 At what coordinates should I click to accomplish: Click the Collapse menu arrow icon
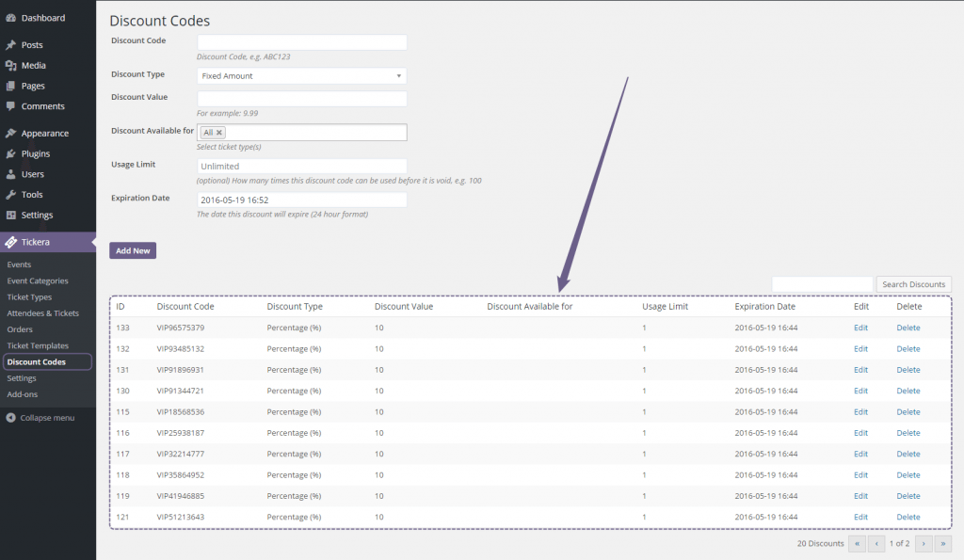pyautogui.click(x=10, y=418)
